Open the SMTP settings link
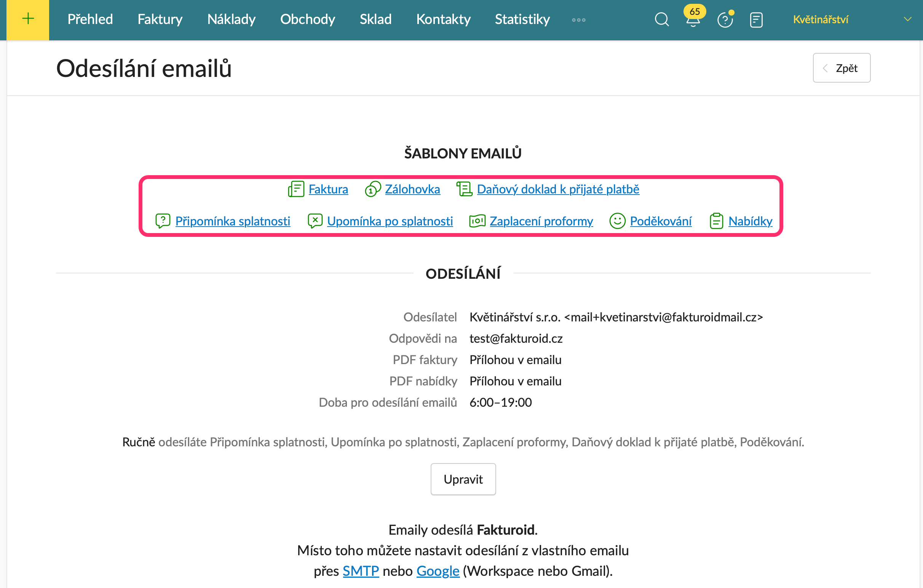The width and height of the screenshot is (923, 588). coord(361,571)
